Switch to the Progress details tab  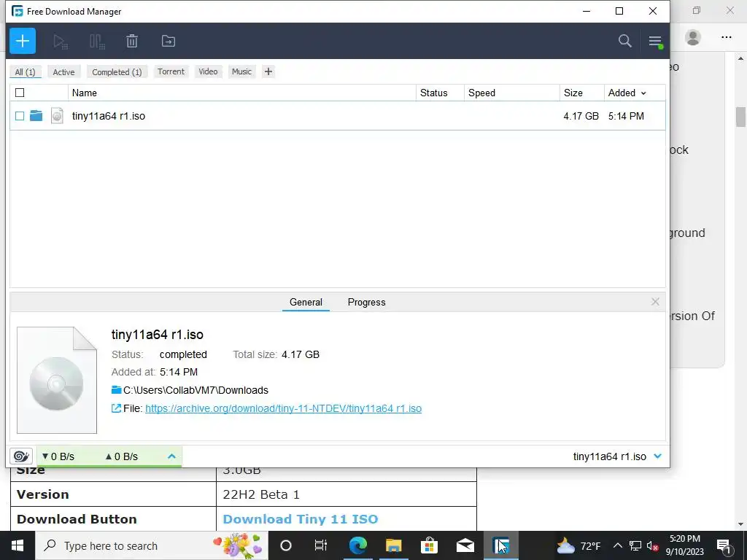click(x=366, y=302)
